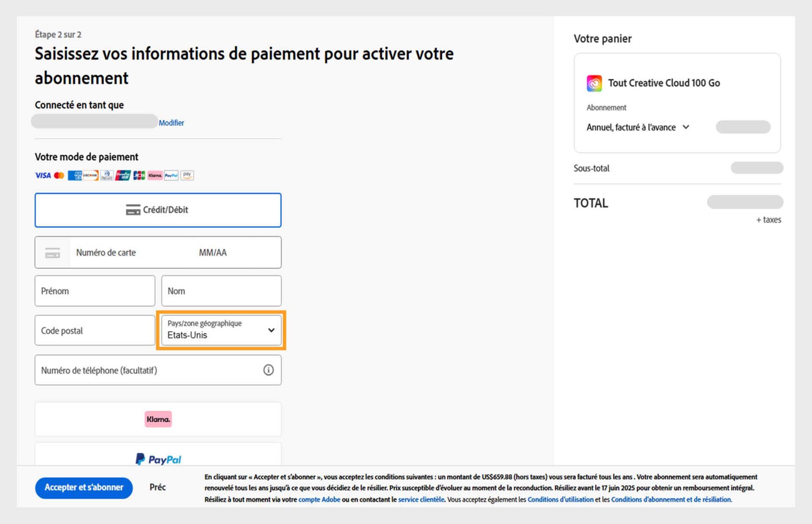Image resolution: width=812 pixels, height=524 pixels.
Task: Open the service clientèle link
Action: pos(421,499)
